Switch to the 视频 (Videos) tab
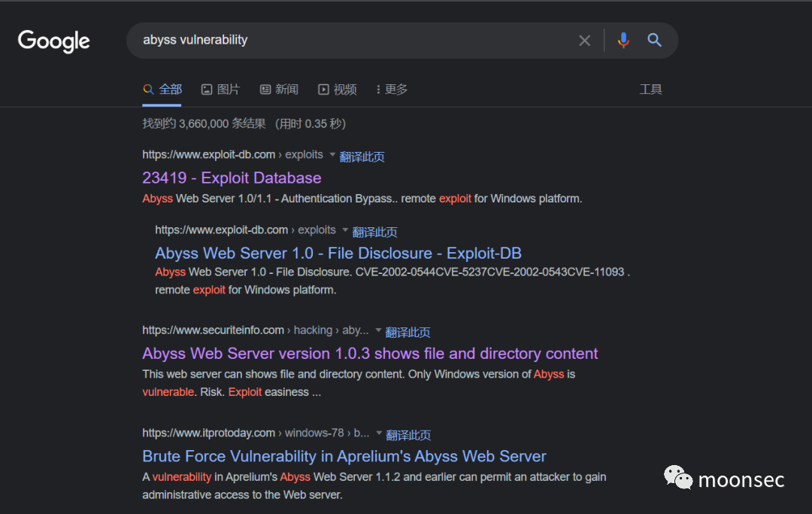The image size is (812, 514). coord(338,89)
